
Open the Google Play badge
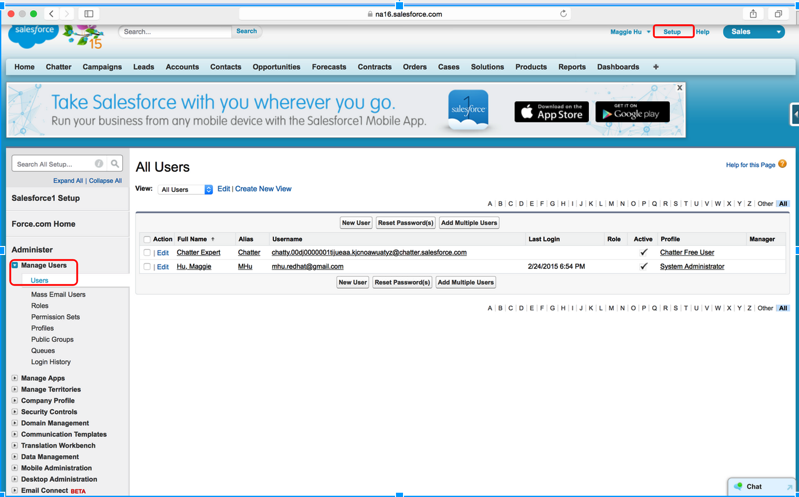(x=632, y=112)
